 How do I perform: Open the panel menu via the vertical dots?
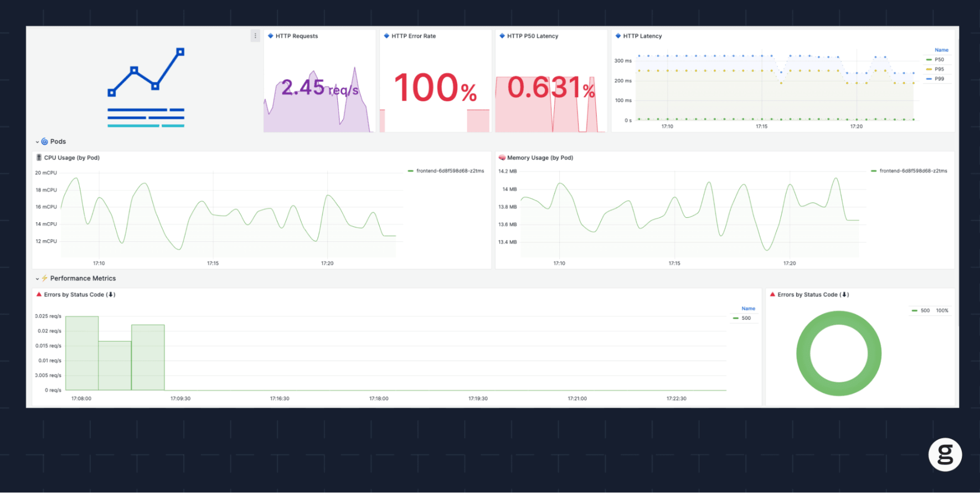click(255, 35)
